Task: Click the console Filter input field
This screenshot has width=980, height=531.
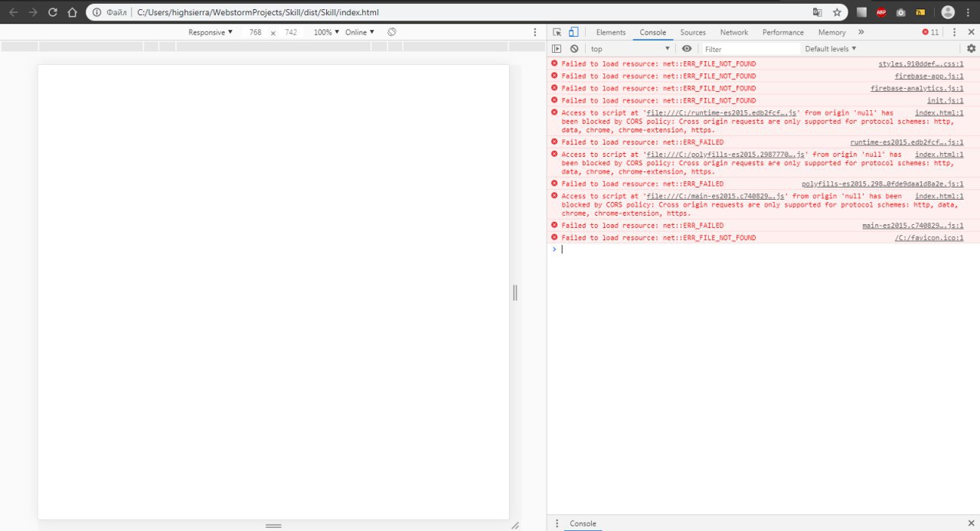Action: pos(750,49)
